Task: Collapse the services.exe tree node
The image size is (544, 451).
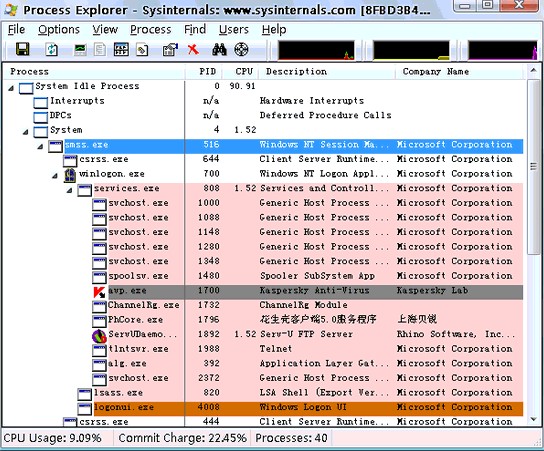Action: pos(70,190)
